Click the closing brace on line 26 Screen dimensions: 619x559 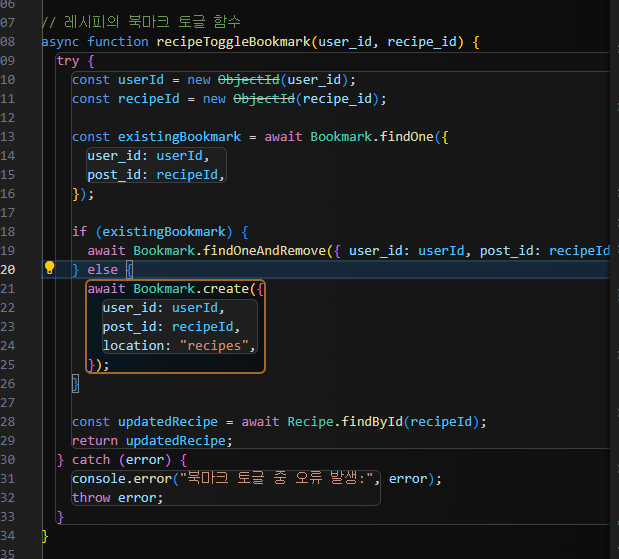tap(75, 384)
